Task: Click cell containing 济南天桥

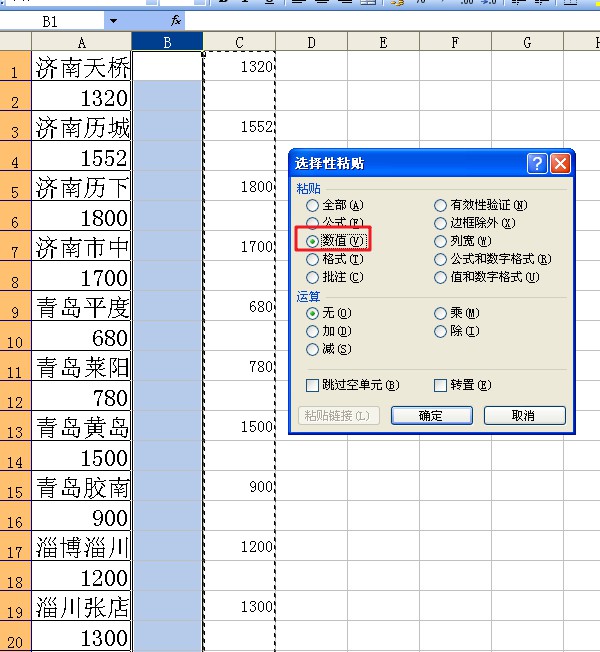Action: tap(81, 66)
